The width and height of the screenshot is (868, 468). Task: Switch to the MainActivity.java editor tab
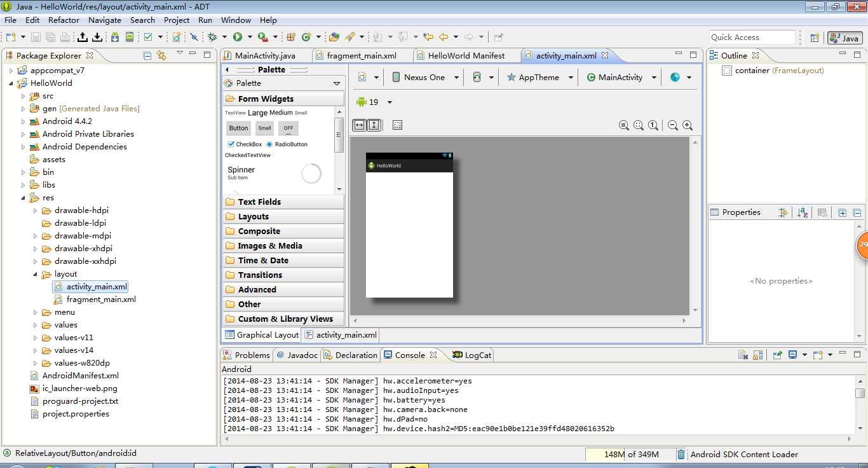point(265,55)
